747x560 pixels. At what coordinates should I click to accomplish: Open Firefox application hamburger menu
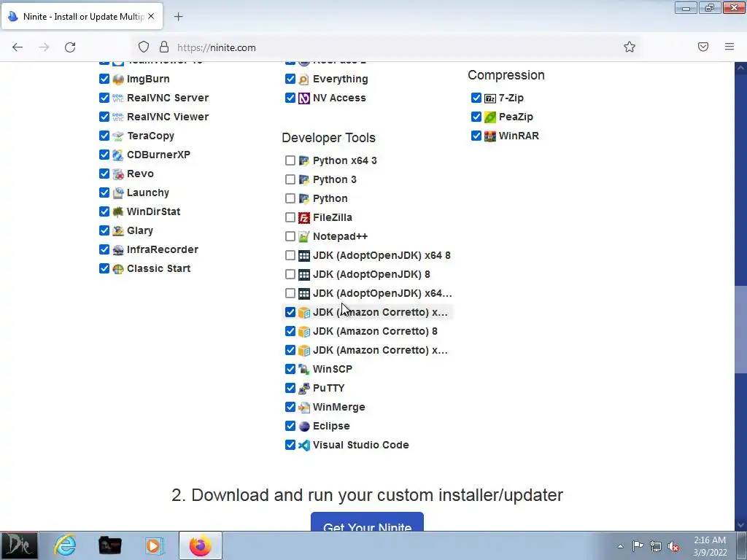(x=729, y=47)
